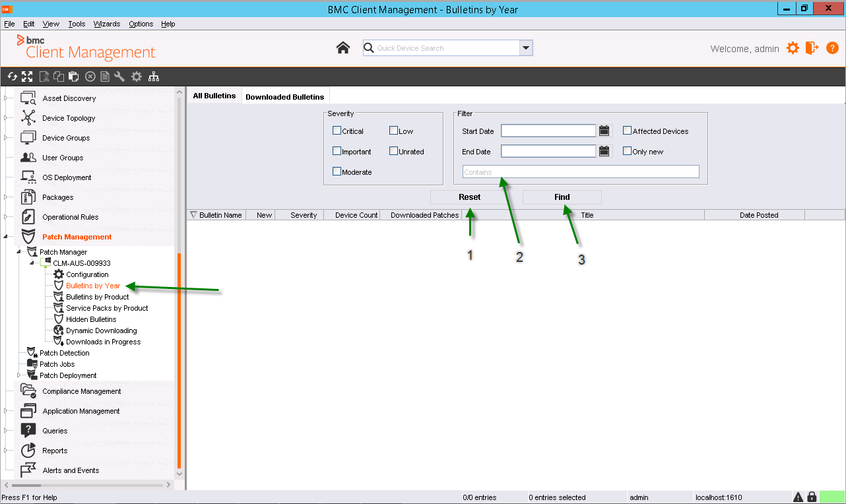Open the Start Date calendar picker
This screenshot has height=504, width=846.
[x=604, y=131]
